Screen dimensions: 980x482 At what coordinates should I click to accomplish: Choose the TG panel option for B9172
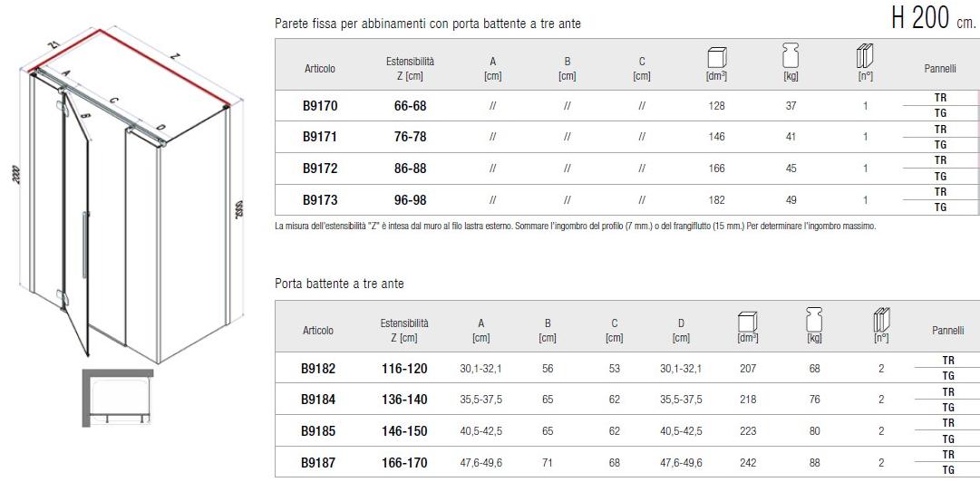click(940, 176)
